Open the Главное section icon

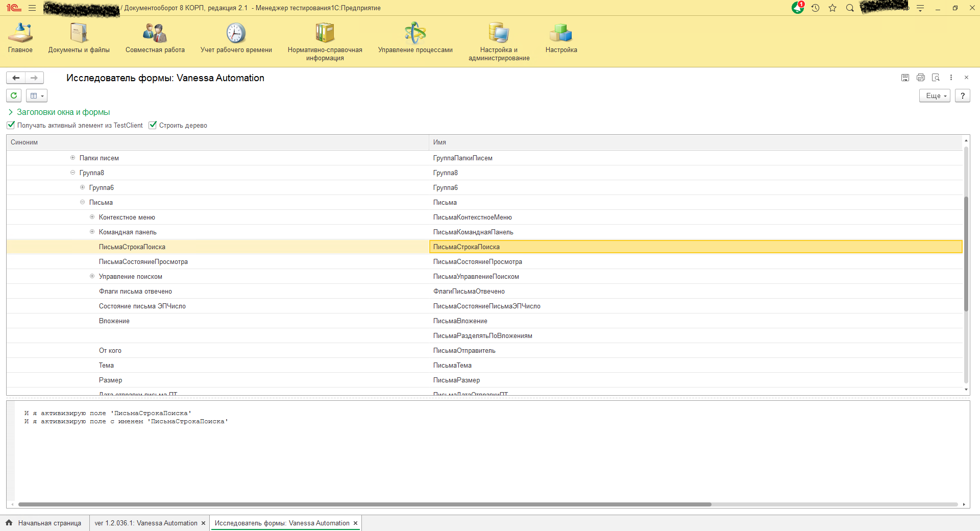(x=20, y=33)
